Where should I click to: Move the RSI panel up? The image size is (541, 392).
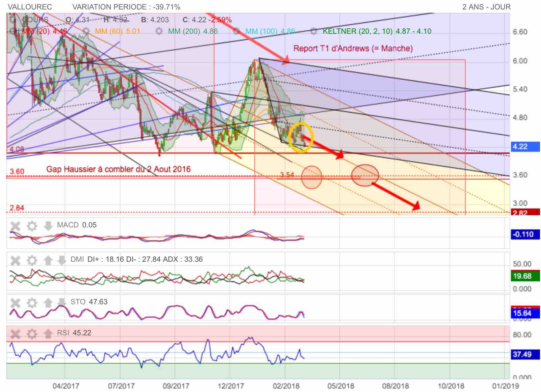[48, 334]
